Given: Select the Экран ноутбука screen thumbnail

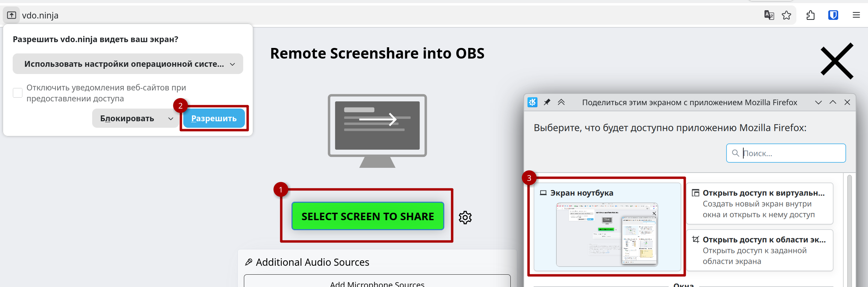Looking at the screenshot, I should pyautogui.click(x=607, y=227).
